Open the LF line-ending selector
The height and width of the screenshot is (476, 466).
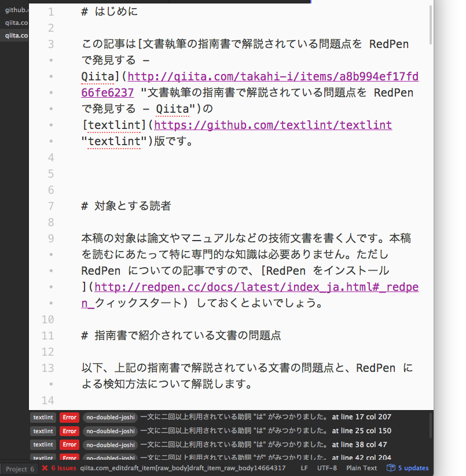[304, 468]
